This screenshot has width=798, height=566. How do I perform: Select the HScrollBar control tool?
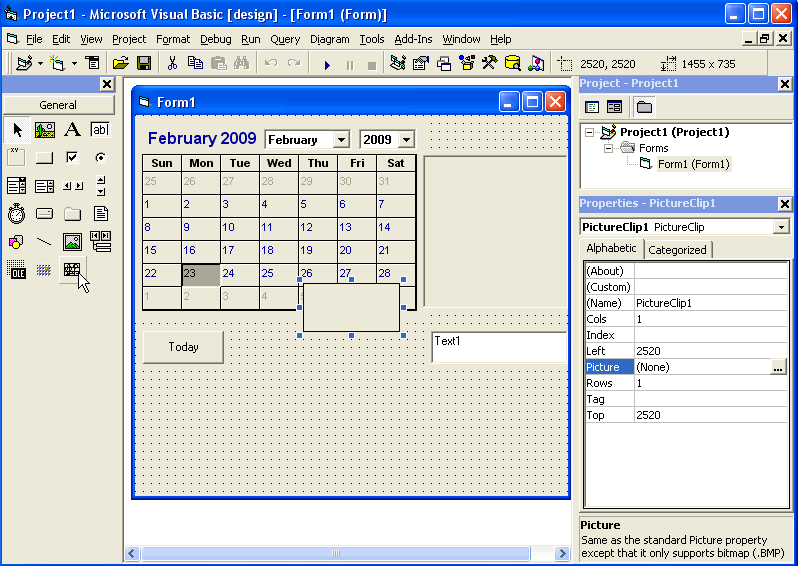click(72, 186)
